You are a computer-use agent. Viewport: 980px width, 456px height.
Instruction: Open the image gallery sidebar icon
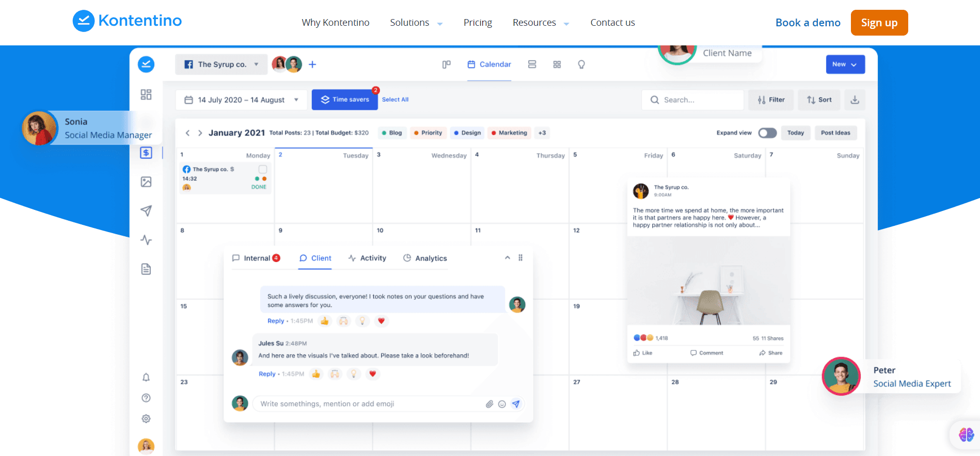click(146, 182)
